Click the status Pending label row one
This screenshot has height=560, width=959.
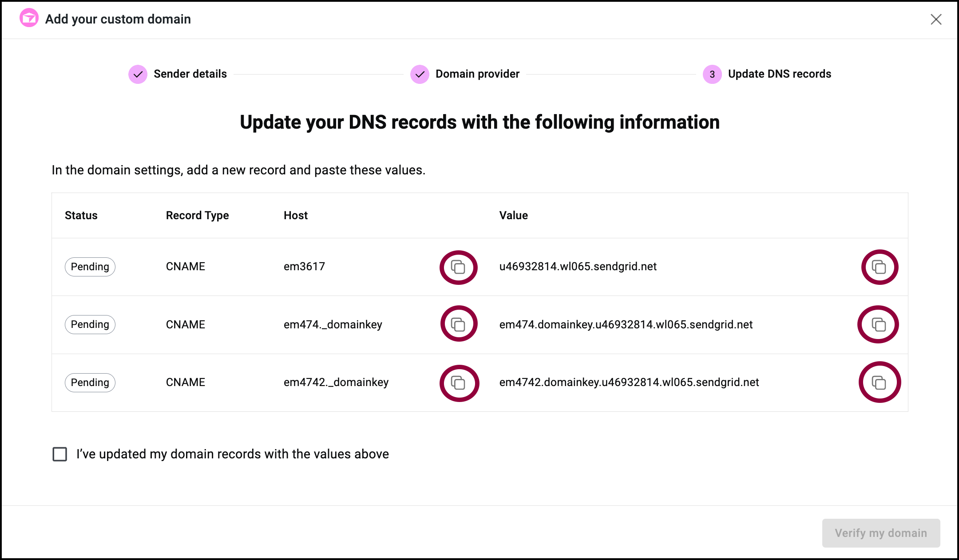[90, 266]
